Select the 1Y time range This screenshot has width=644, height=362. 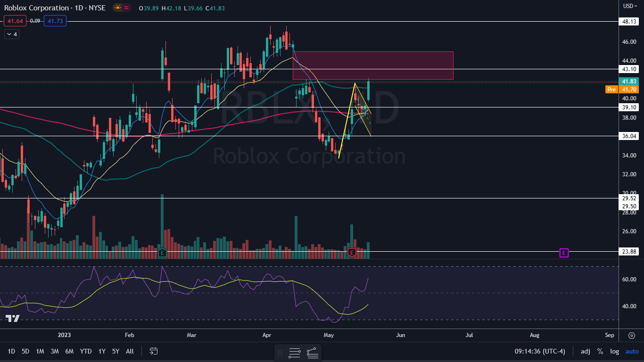[102, 351]
